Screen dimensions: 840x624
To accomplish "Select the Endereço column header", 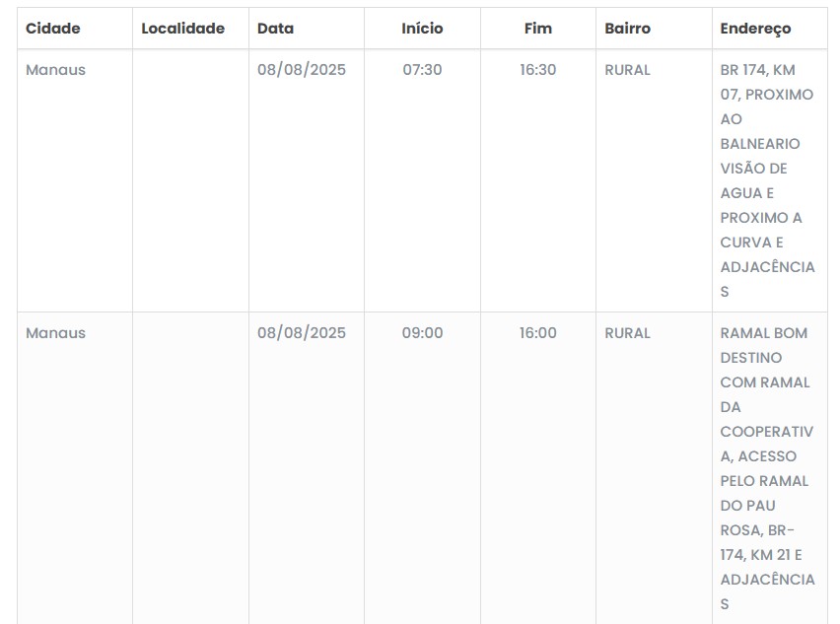I will (x=756, y=29).
